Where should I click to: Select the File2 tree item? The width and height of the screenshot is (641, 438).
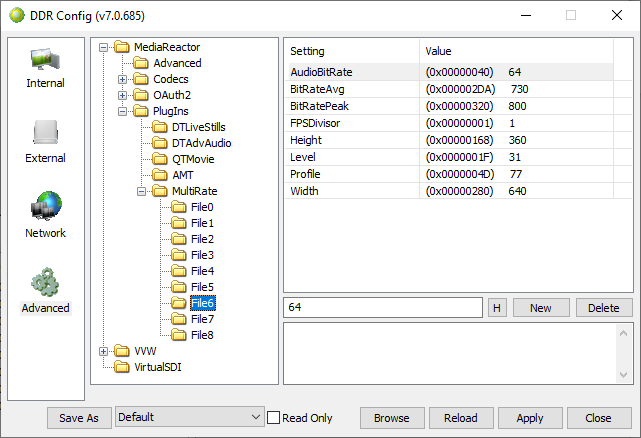tap(202, 239)
